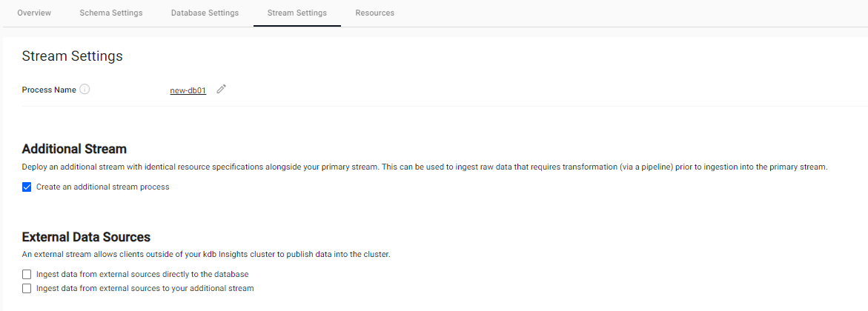868x311 pixels.
Task: Click the new-db01 process name link
Action: tap(188, 90)
